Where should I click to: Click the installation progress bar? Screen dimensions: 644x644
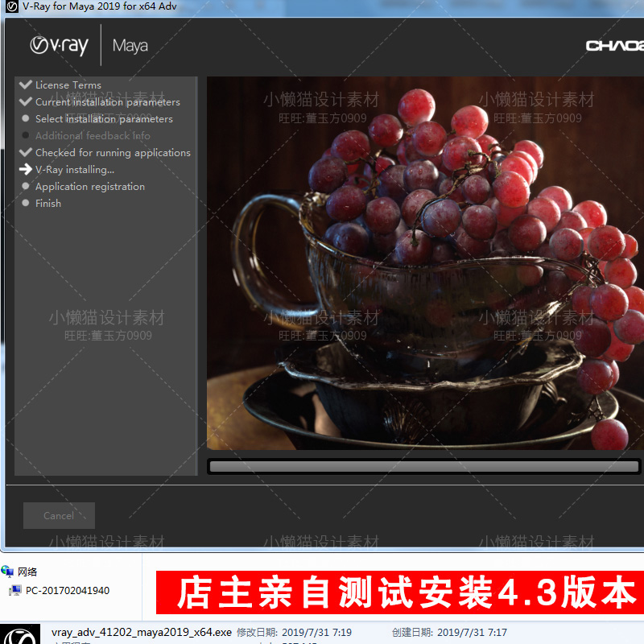(x=424, y=467)
